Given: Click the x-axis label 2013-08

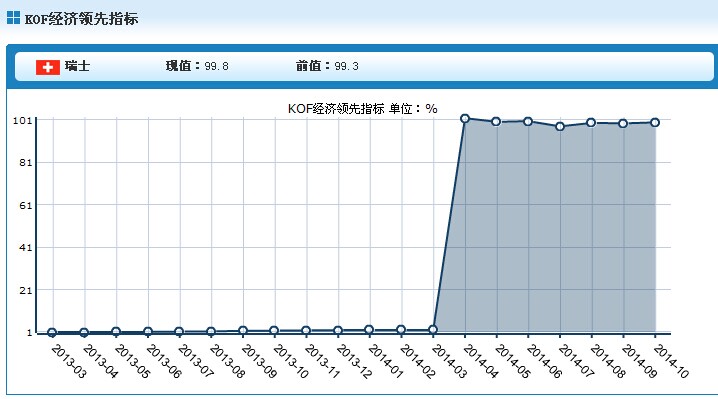Looking at the screenshot, I should click(228, 361).
